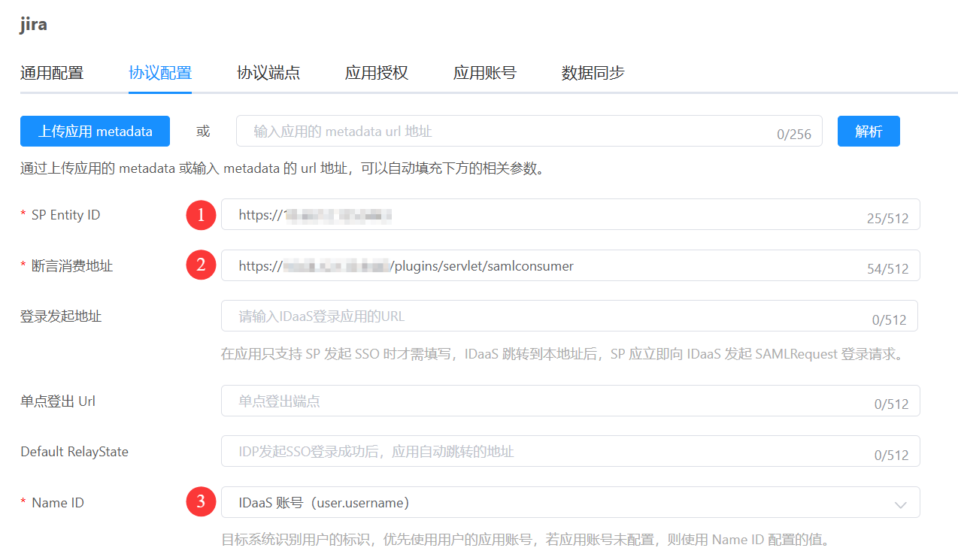Viewport: 958px width, 560px height.
Task: Go to the 应用授权 tab
Action: [x=377, y=73]
